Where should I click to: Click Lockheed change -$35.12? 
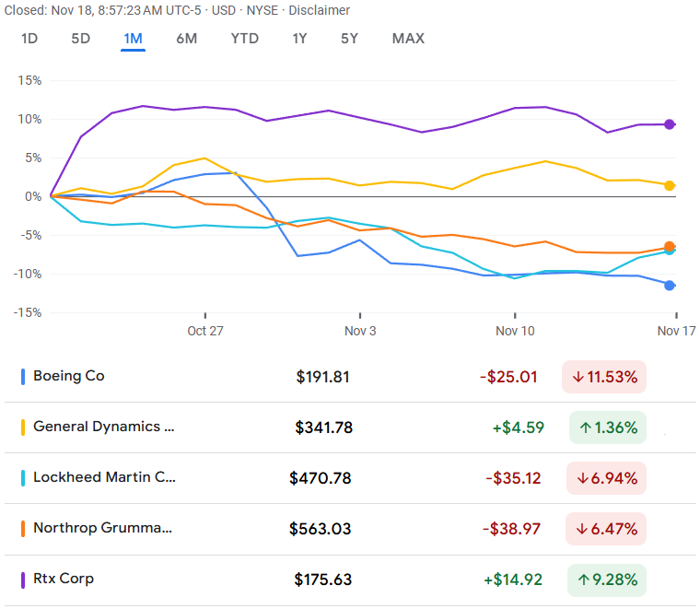[513, 478]
